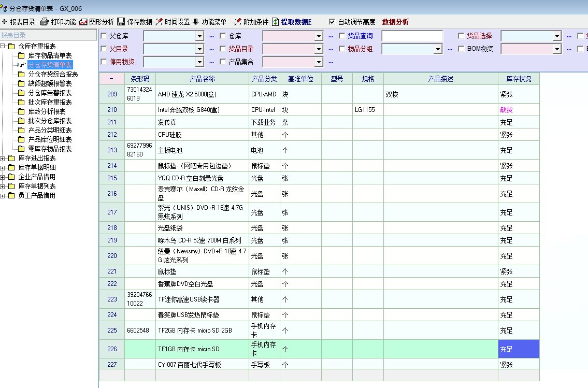Click the 货品查询 text input field
Screen dimensions: 588x388
pos(412,36)
